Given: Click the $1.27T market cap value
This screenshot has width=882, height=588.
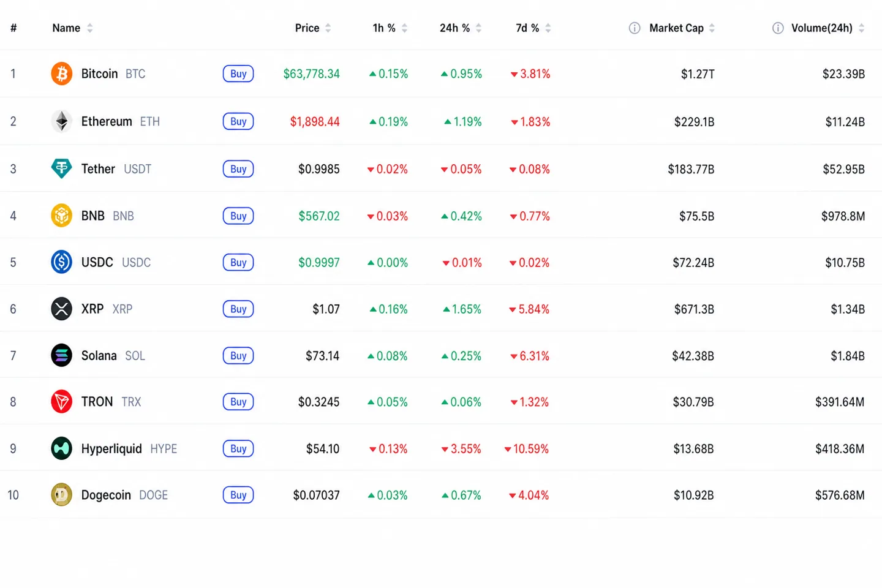Looking at the screenshot, I should point(698,73).
